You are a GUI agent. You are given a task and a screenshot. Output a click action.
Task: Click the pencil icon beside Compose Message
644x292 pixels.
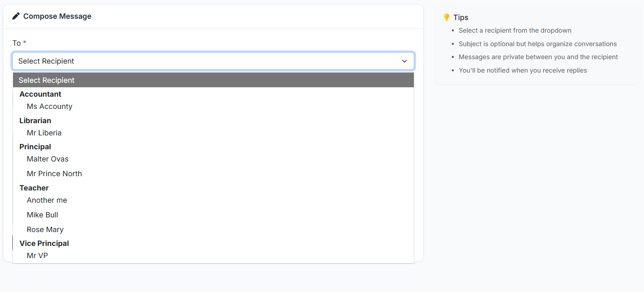[x=16, y=16]
